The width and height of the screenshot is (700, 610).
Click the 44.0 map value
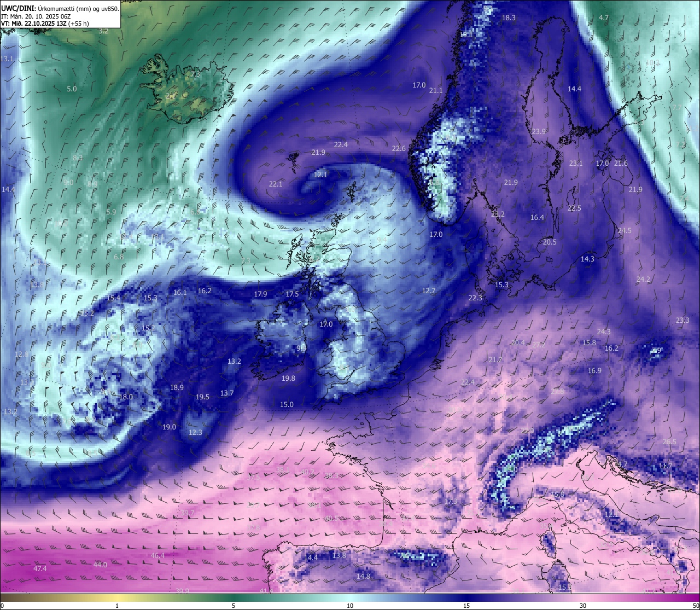tap(100, 565)
